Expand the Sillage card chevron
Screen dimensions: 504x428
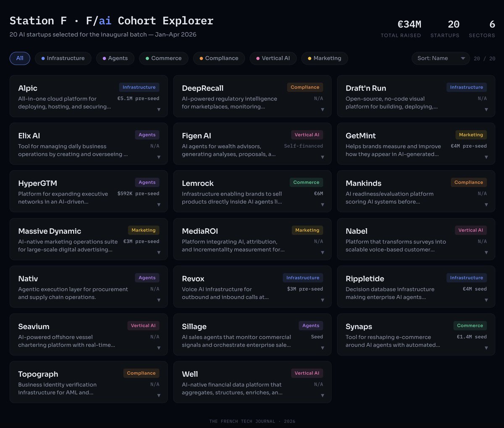coord(323,348)
